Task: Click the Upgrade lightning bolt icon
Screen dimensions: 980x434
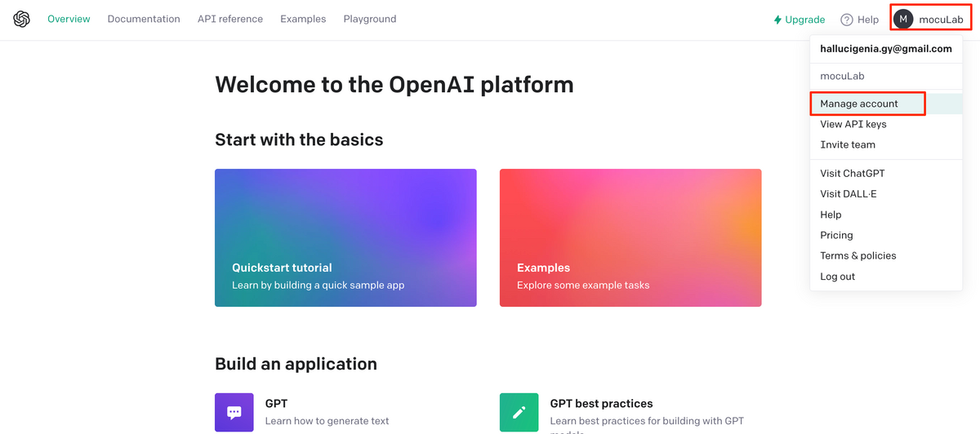Action: [777, 20]
